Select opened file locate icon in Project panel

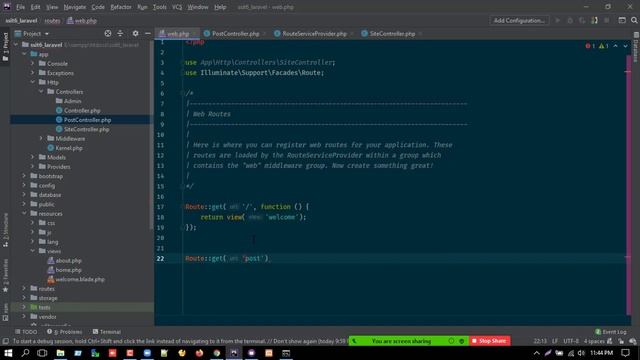[108, 33]
